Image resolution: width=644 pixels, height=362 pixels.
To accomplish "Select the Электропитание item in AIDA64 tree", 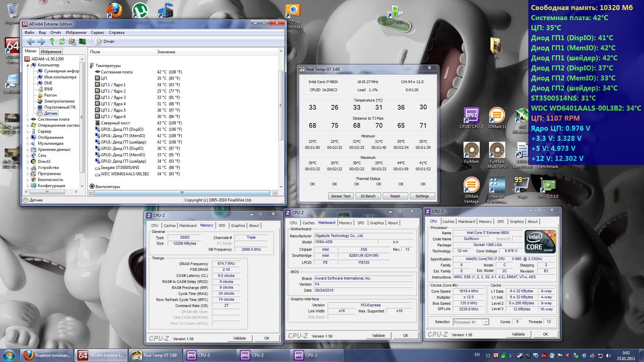I will pos(59,101).
